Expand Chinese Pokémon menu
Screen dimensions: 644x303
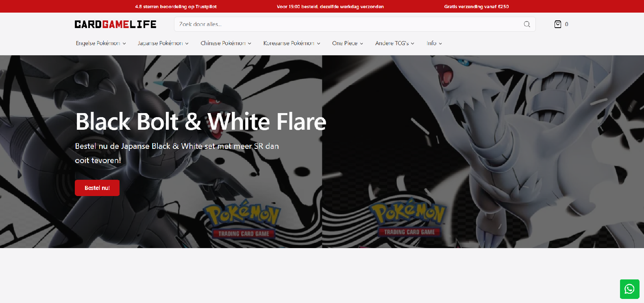pyautogui.click(x=226, y=43)
